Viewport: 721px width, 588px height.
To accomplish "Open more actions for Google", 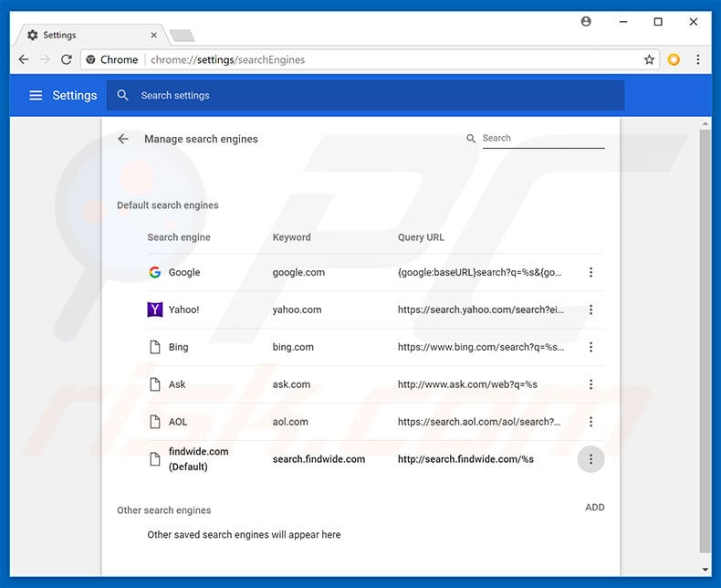I will pos(590,272).
